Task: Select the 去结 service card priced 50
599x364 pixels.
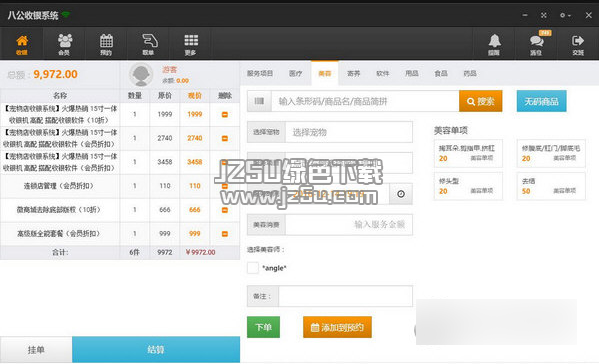Action: coord(551,186)
